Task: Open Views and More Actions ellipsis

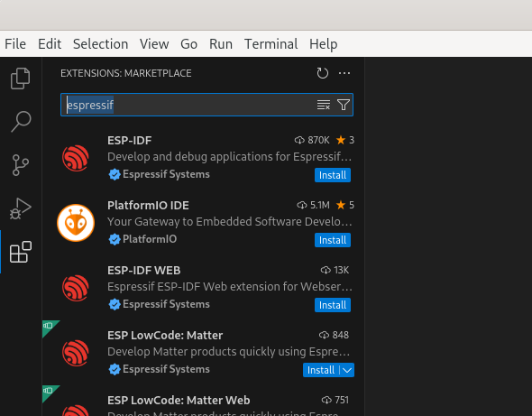Action: click(344, 73)
